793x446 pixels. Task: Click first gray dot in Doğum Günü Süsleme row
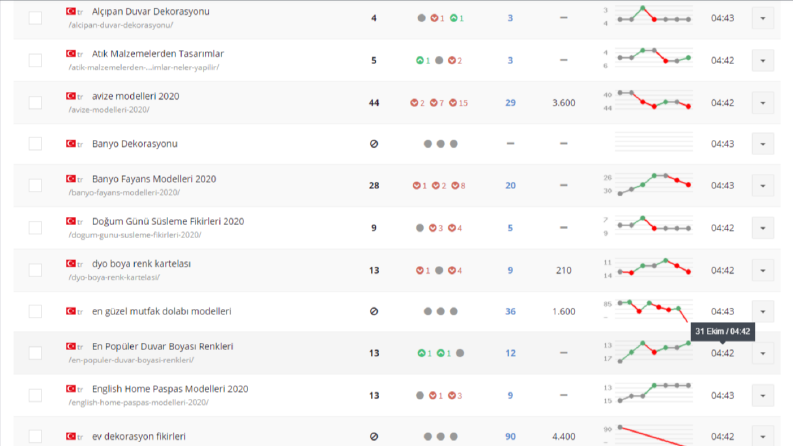point(420,228)
